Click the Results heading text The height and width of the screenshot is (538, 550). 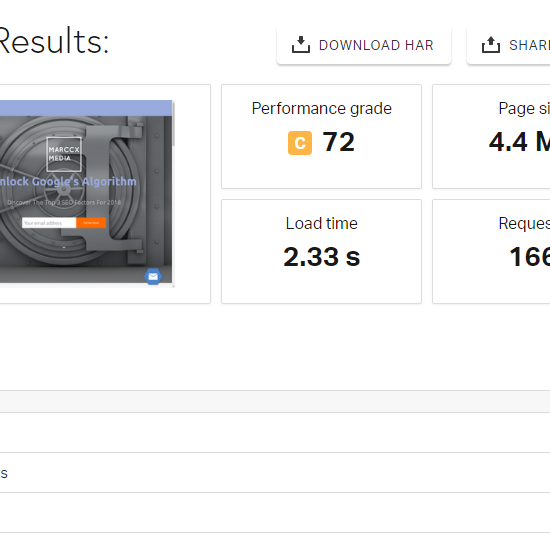coord(54,42)
